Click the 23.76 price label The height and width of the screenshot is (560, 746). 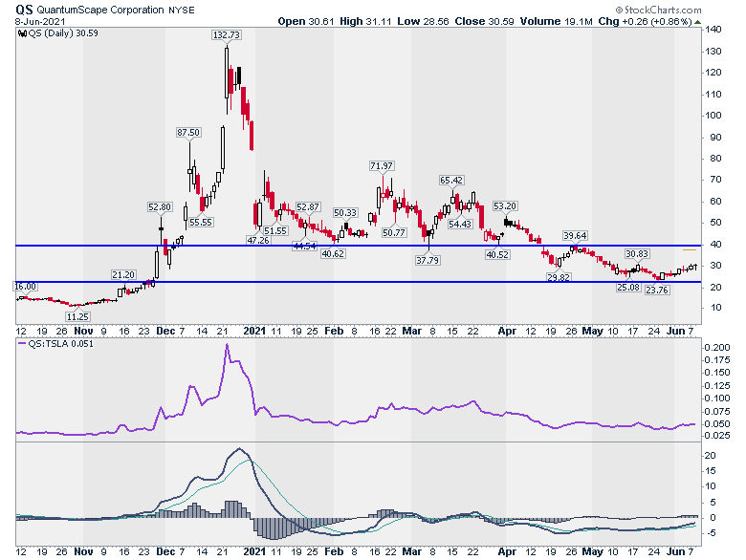click(656, 290)
